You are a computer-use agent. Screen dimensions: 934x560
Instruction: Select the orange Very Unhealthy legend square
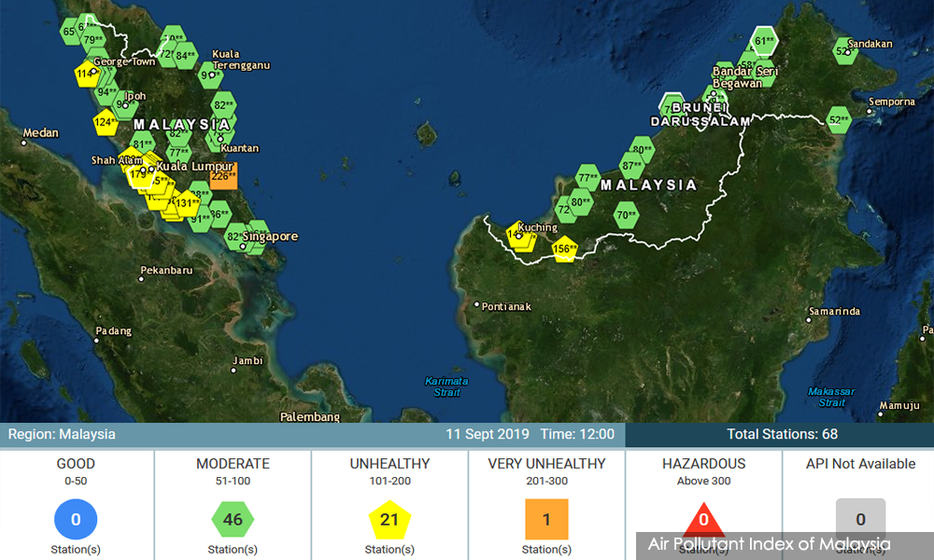pos(546,520)
